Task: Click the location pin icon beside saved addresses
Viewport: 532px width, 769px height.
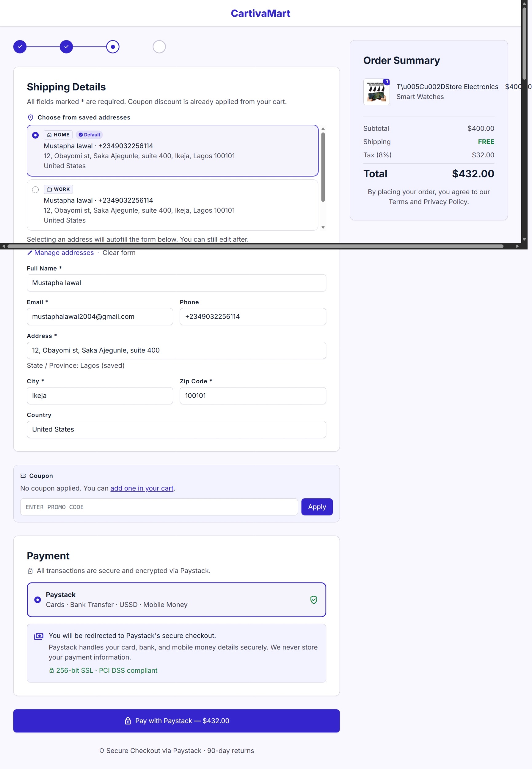Action: point(30,117)
